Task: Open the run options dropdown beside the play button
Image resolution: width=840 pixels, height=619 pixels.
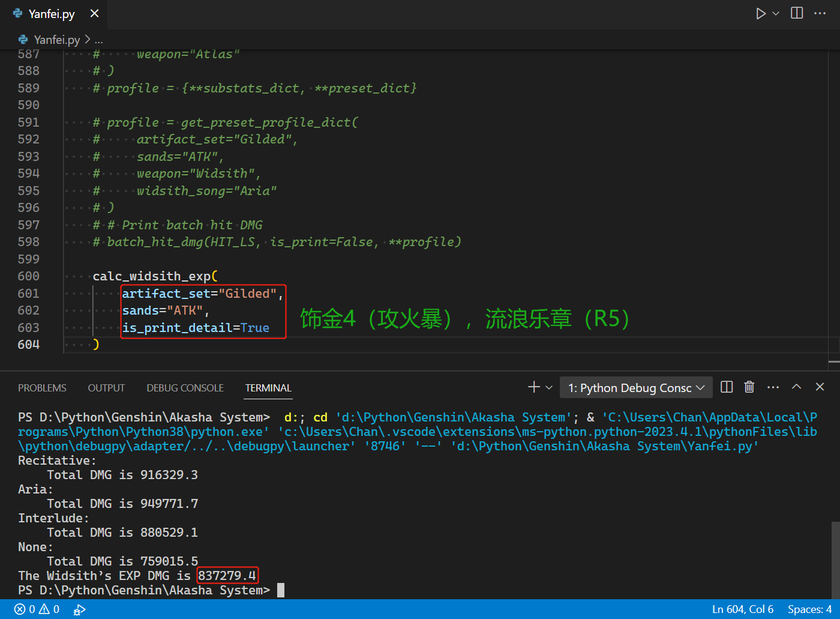Action: click(776, 14)
